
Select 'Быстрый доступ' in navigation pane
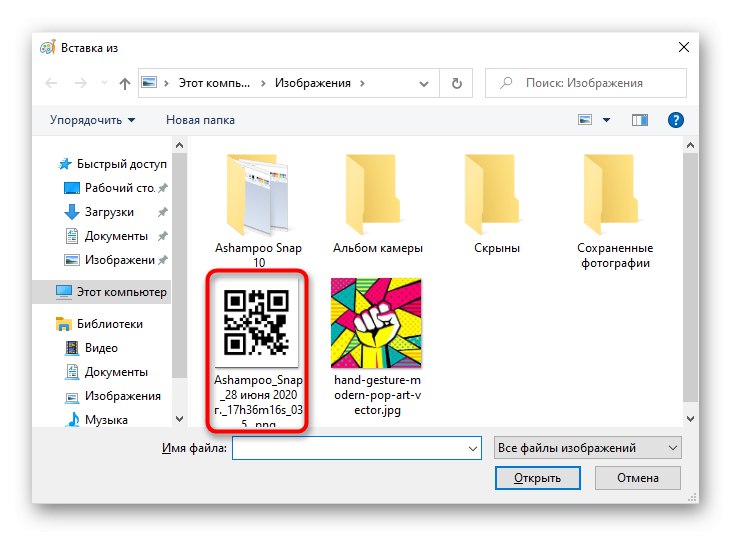pyautogui.click(x=121, y=164)
